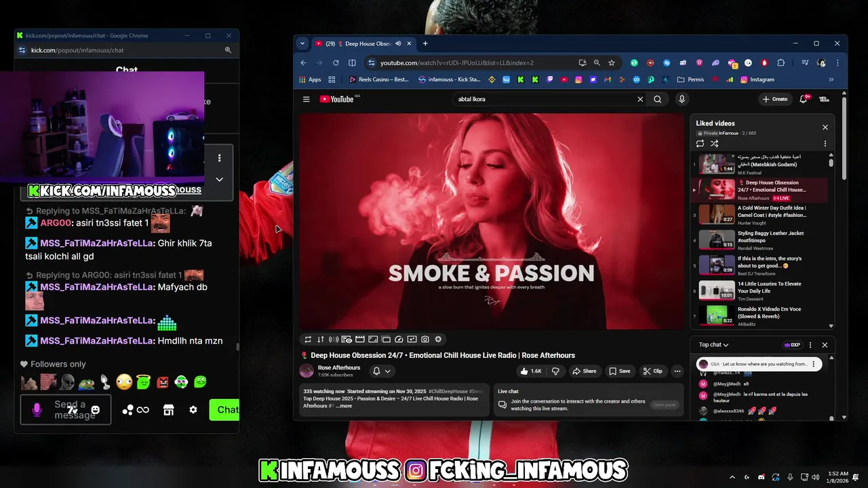868x488 pixels.
Task: Open the YouTube hamburger guide menu
Action: pyautogui.click(x=307, y=99)
